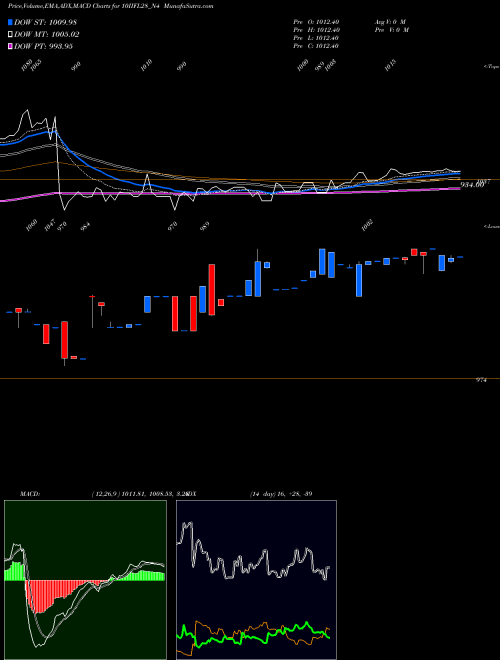Viewport: 500px width, 660px height.
Task: Click the magenta DOW PT legend swatch
Action: [10, 46]
